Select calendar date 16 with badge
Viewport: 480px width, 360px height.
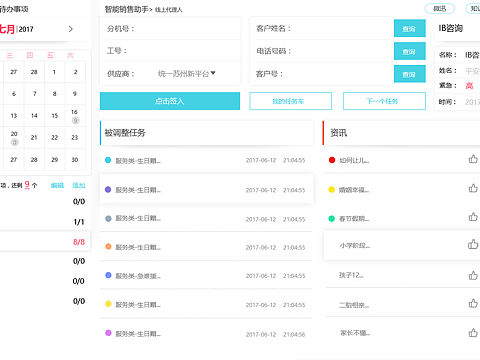75,116
